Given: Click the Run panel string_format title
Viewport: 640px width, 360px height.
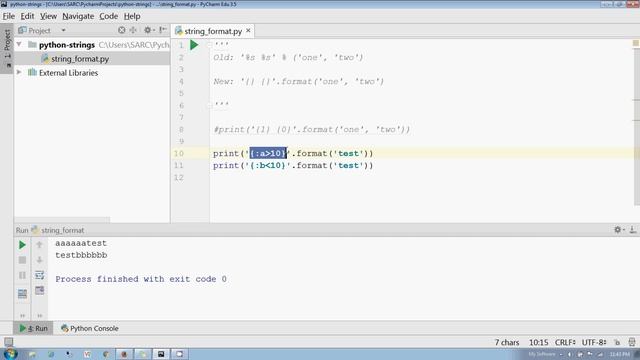Looking at the screenshot, I should click(x=62, y=230).
